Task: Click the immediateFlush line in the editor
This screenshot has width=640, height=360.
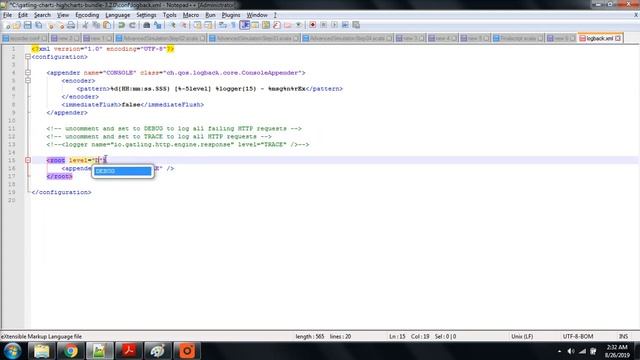Action: click(x=133, y=105)
